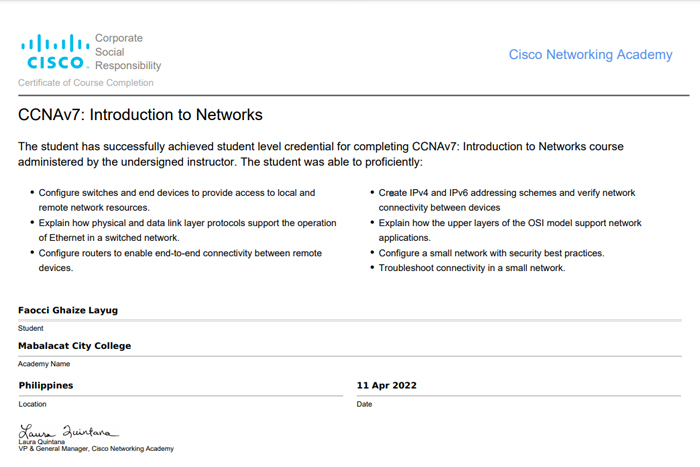Screen dimensions: 700x467
Task: Select the Location field label
Action: point(33,404)
